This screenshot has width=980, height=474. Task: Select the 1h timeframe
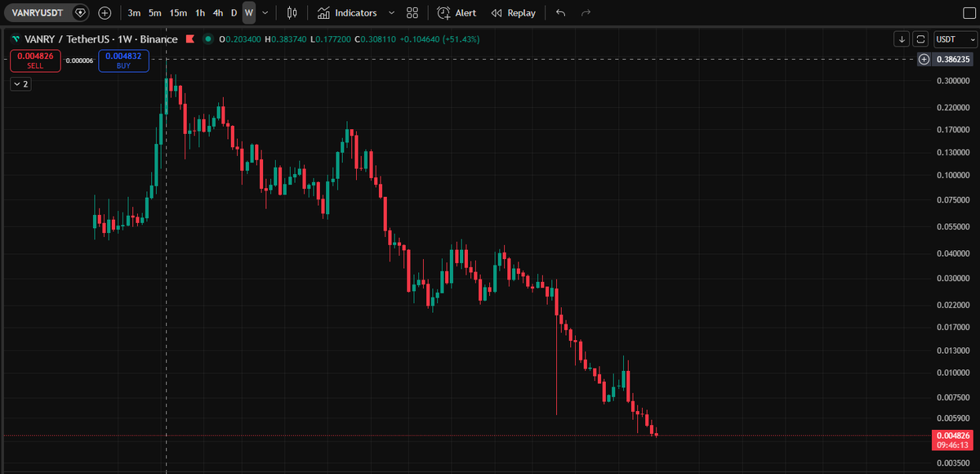[x=200, y=13]
